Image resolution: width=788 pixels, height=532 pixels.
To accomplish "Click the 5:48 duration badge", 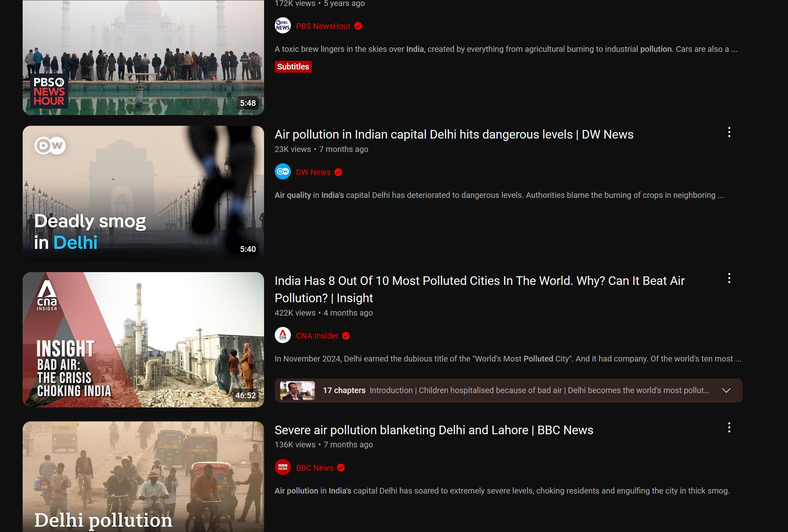I will pyautogui.click(x=248, y=103).
